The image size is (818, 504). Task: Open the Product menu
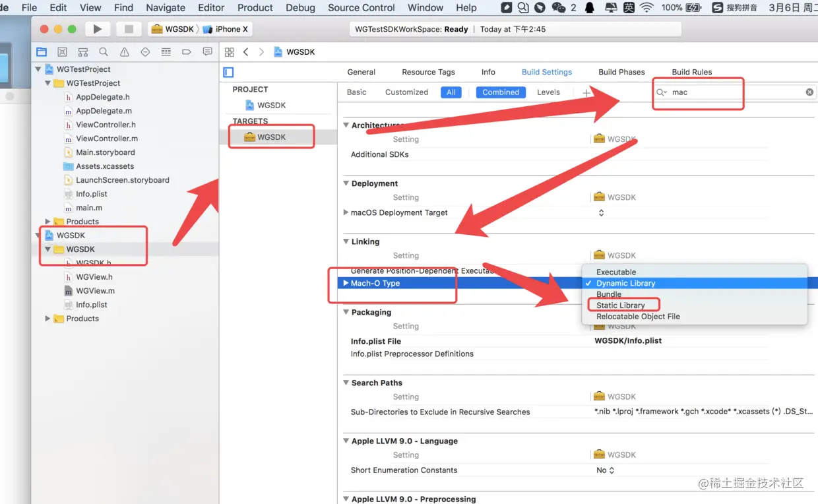pyautogui.click(x=255, y=8)
